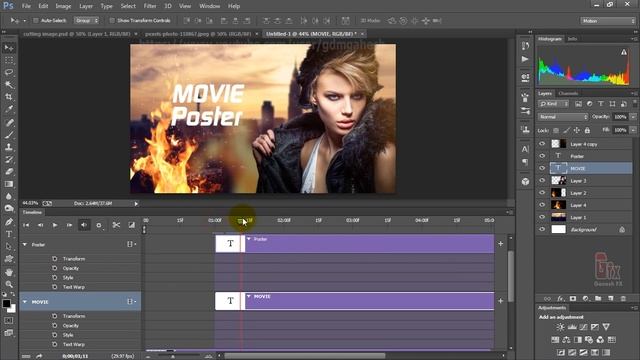Select the Lasso tool
Image resolution: width=640 pixels, height=360 pixels.
(x=9, y=73)
